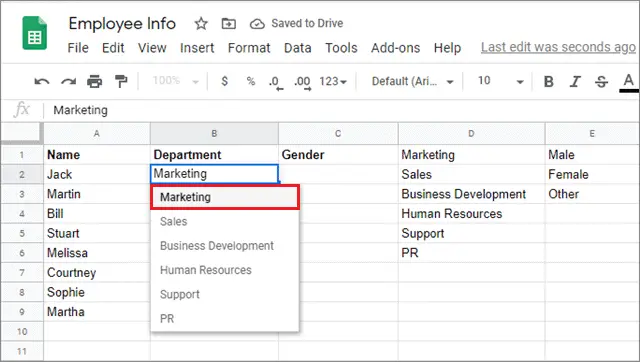The width and height of the screenshot is (640, 362).
Task: Click the Employee Info document title
Action: coord(122,24)
